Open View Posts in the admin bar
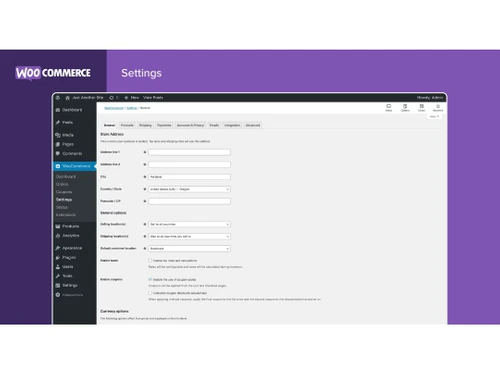The width and height of the screenshot is (500, 375). [x=153, y=98]
